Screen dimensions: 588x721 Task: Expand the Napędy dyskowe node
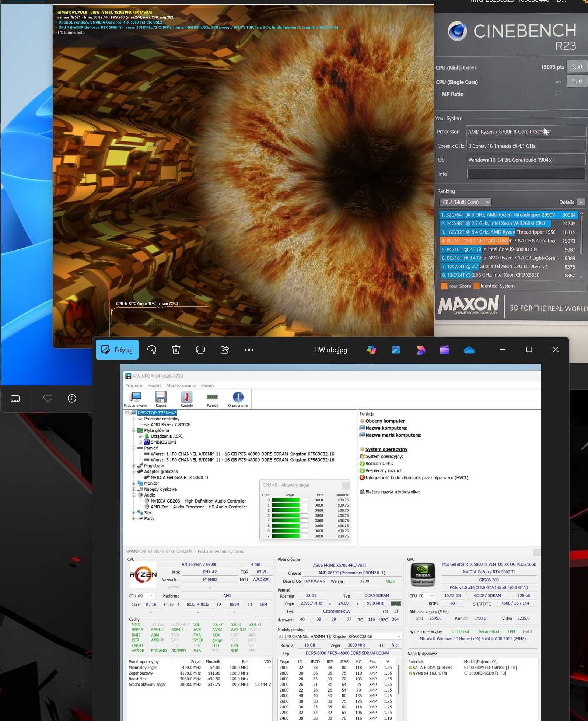(x=134, y=489)
